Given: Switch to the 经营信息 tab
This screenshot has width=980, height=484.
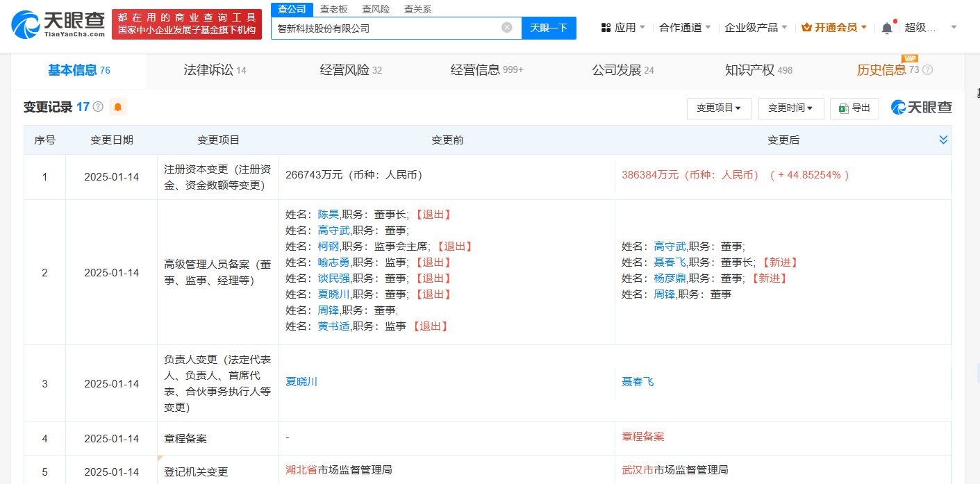Looking at the screenshot, I should pos(487,70).
